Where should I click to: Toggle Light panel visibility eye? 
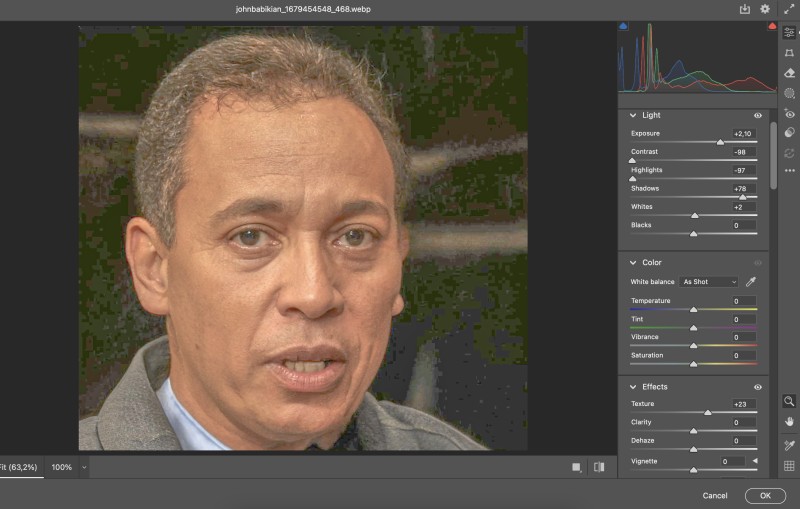click(x=757, y=115)
